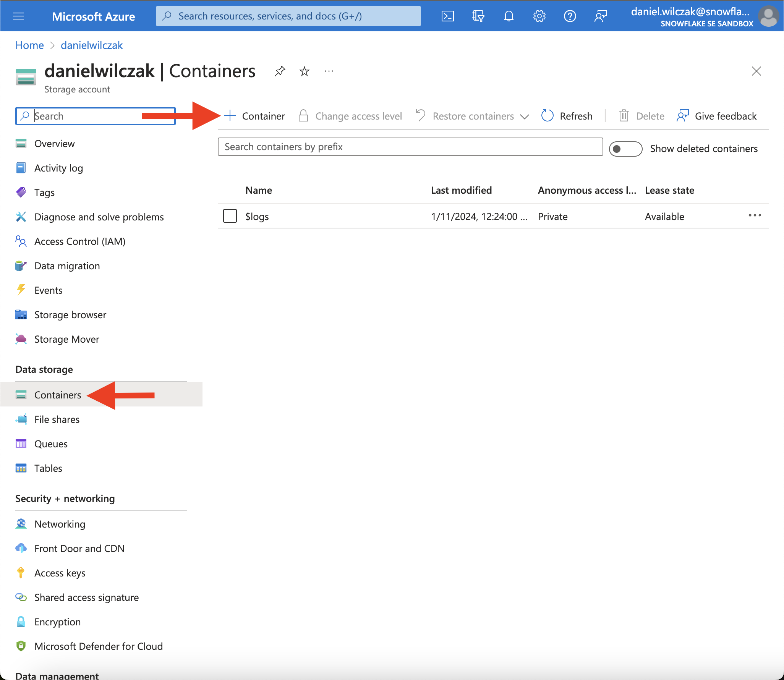Click the plus icon to add Container
This screenshot has height=680, width=784.
pos(230,116)
